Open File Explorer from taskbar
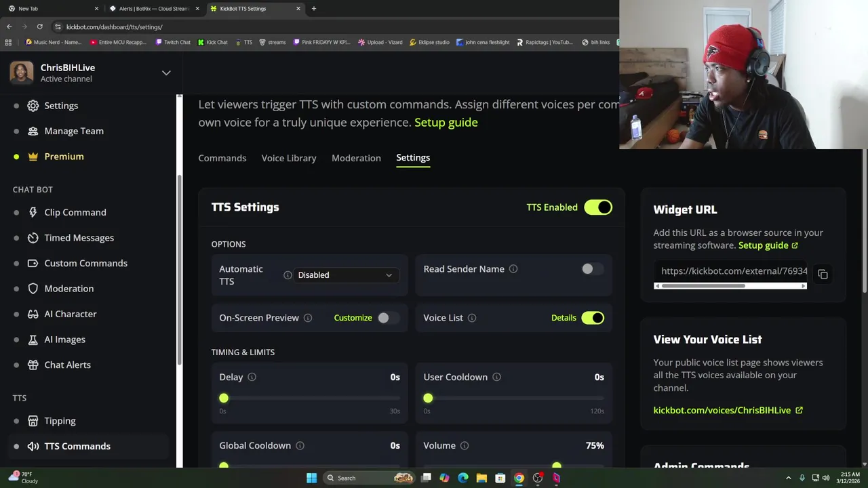 coord(481,478)
